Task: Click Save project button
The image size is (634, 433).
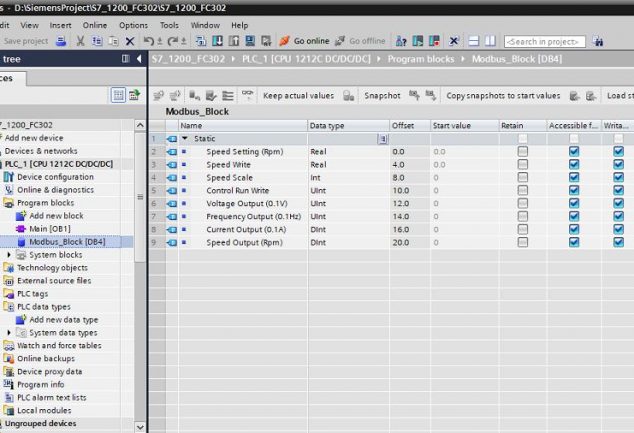Action: 25,41
